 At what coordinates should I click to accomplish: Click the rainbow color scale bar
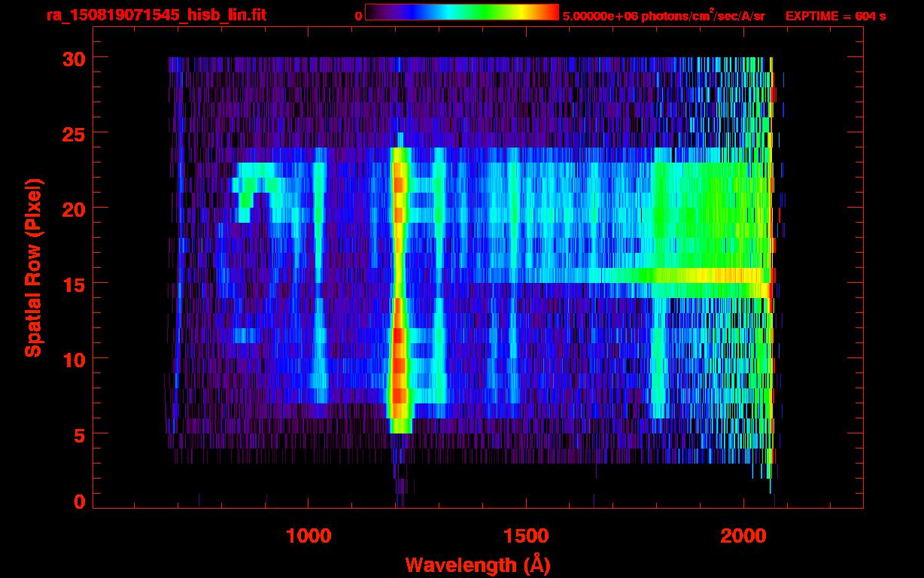(x=462, y=13)
